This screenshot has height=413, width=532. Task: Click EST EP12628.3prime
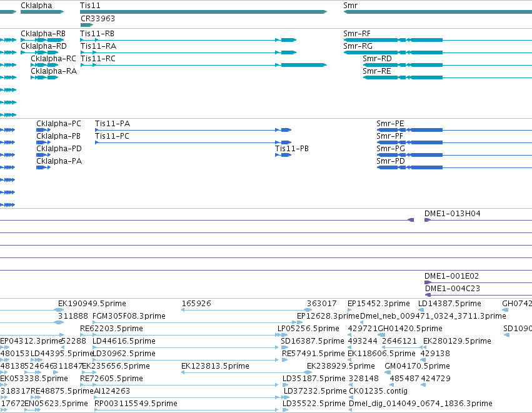tap(328, 316)
